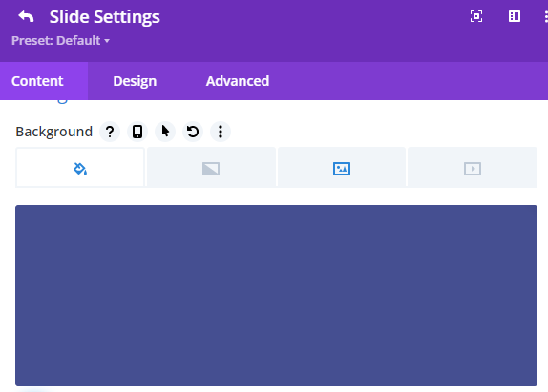The height and width of the screenshot is (392, 548).
Task: Select the background color paint bucket tab
Action: click(80, 168)
